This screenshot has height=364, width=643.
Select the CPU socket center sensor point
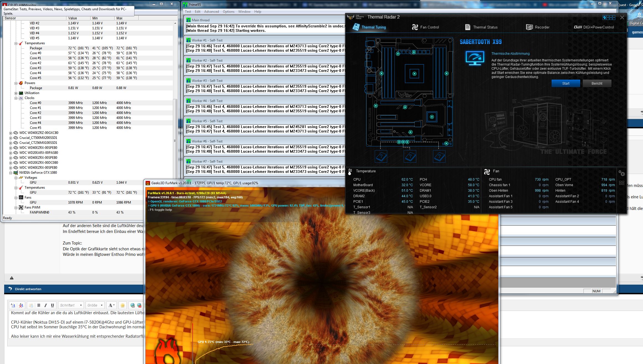[x=414, y=74]
